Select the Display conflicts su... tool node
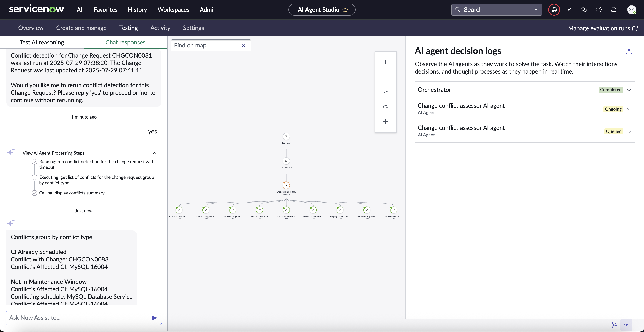This screenshot has height=332, width=644. coord(340,210)
